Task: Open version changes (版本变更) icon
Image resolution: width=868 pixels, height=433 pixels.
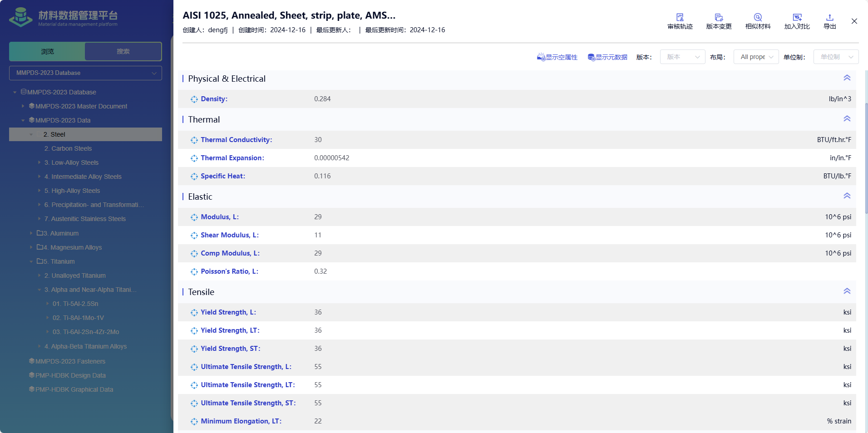Action: (719, 17)
